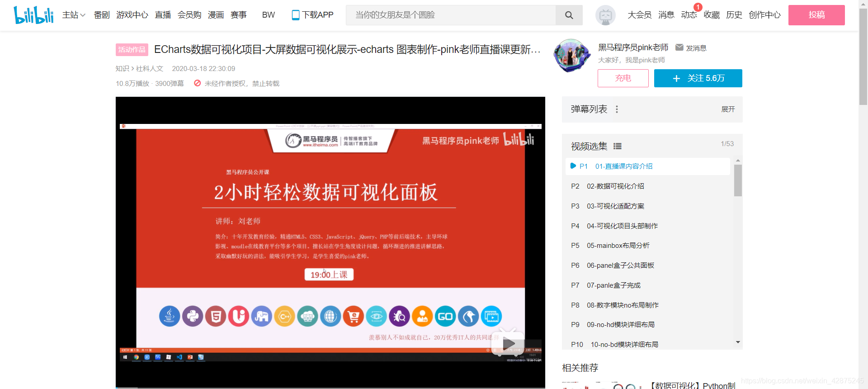The height and width of the screenshot is (389, 868).
Task: Follow the uploader via 关注 5.6万 button
Action: point(698,78)
